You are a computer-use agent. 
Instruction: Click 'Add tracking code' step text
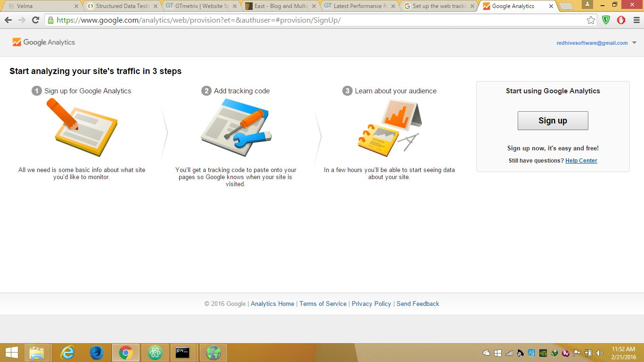(x=242, y=91)
